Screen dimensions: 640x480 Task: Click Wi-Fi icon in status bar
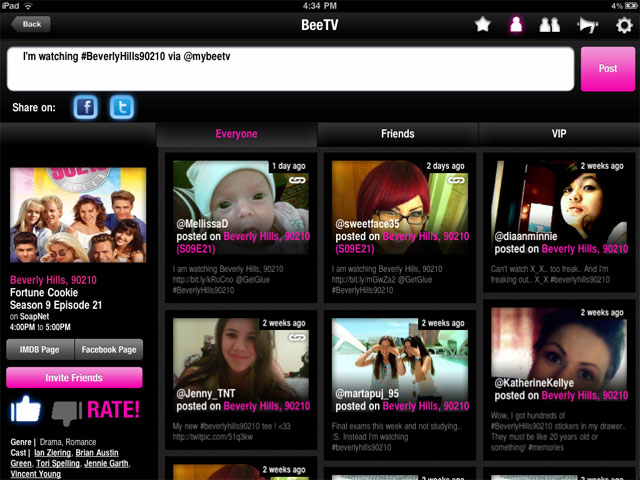[28, 6]
